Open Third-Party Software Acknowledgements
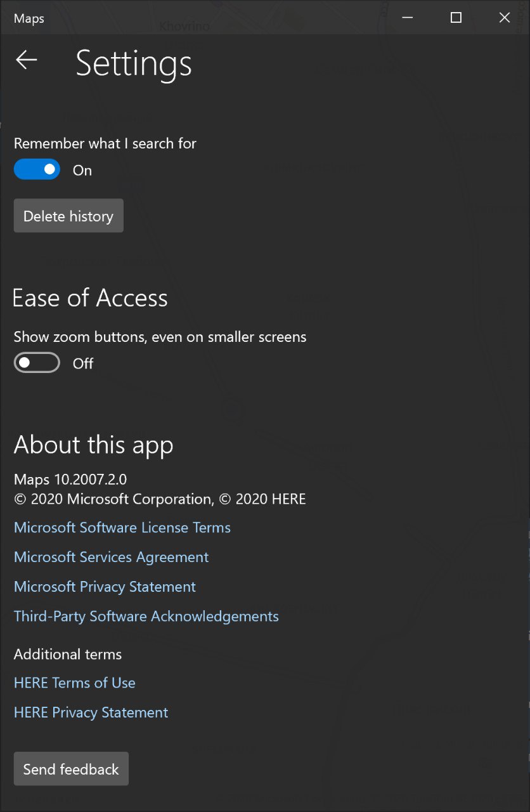 tap(146, 616)
